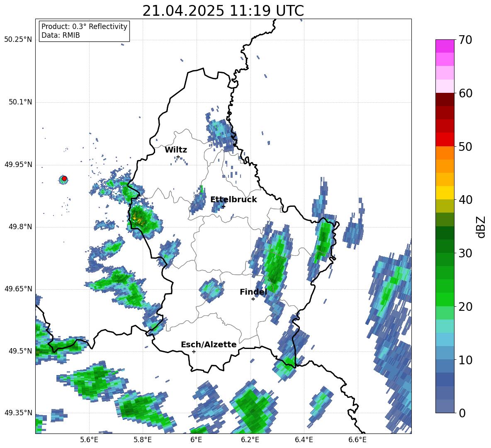This screenshot has width=491, height=448.
Task: Click the 20 value on the colorbar
Action: tap(465, 307)
